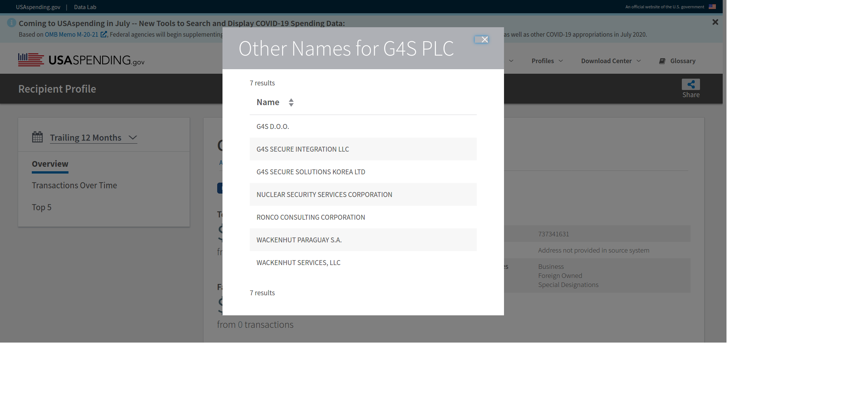Click the Special Designations business type

click(568, 285)
